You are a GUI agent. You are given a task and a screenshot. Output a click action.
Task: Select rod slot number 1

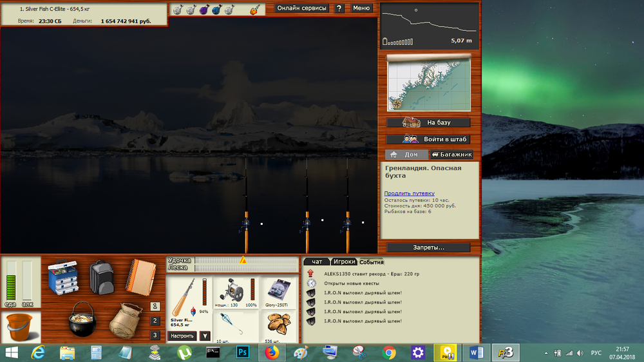coord(155,306)
